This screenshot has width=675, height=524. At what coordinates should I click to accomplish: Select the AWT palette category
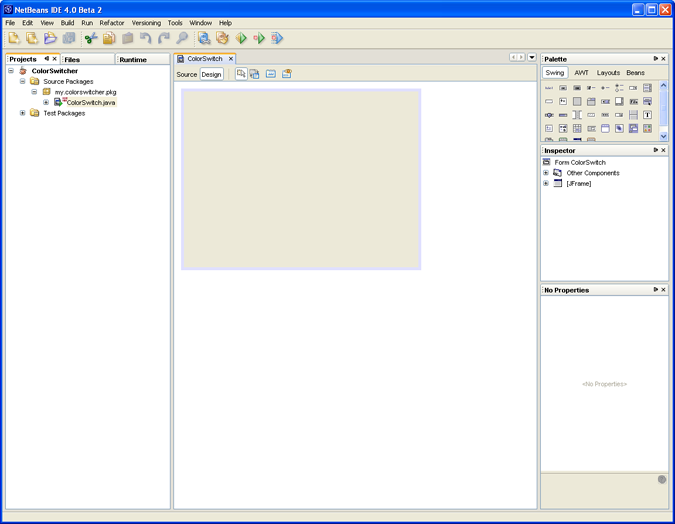[581, 73]
